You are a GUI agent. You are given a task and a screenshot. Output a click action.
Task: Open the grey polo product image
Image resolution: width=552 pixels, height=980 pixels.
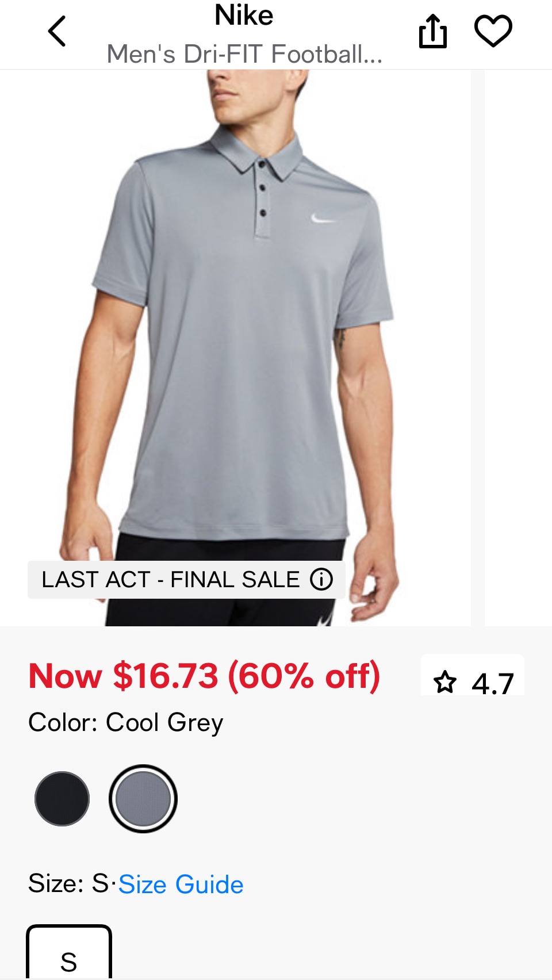(235, 347)
